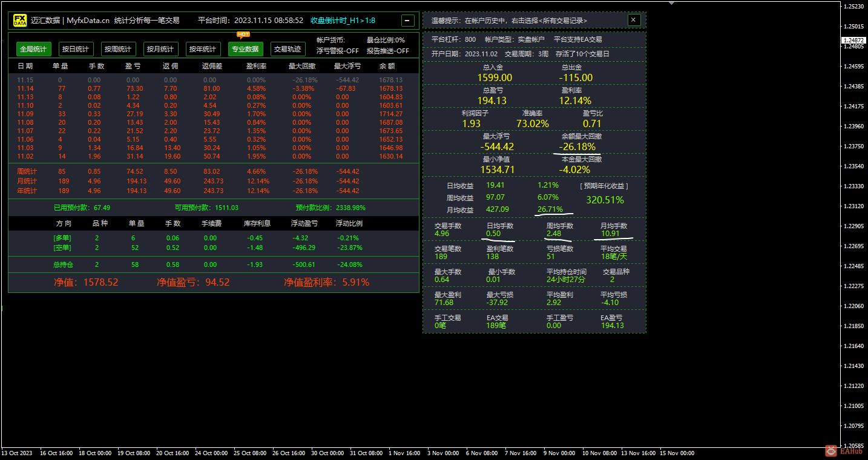
Task: Click the 余额最大回撤 value -26.18%
Action: pos(577,146)
